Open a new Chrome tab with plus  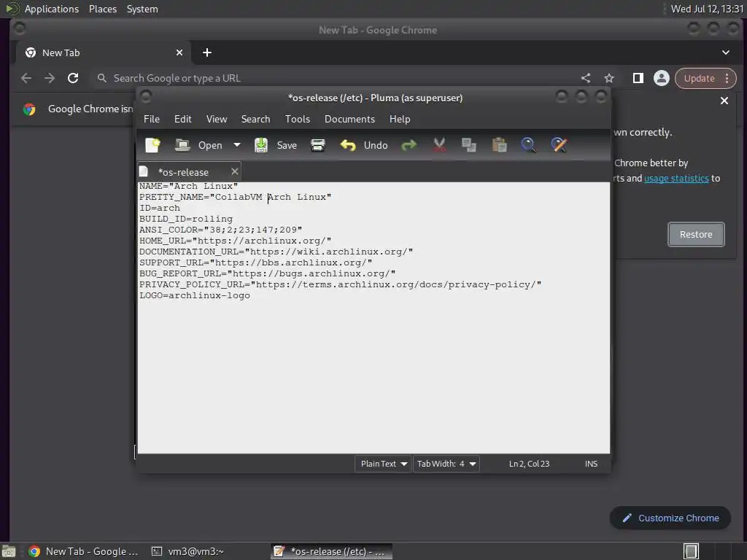click(x=206, y=52)
